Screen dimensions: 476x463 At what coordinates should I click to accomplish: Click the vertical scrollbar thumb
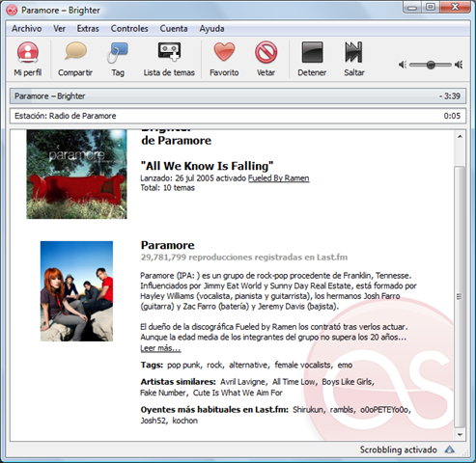click(460, 296)
